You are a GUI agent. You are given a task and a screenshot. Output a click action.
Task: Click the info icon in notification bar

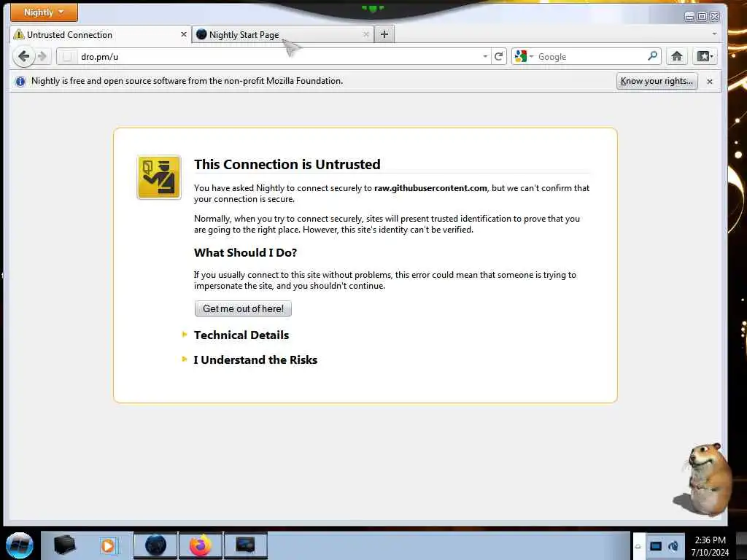point(20,82)
